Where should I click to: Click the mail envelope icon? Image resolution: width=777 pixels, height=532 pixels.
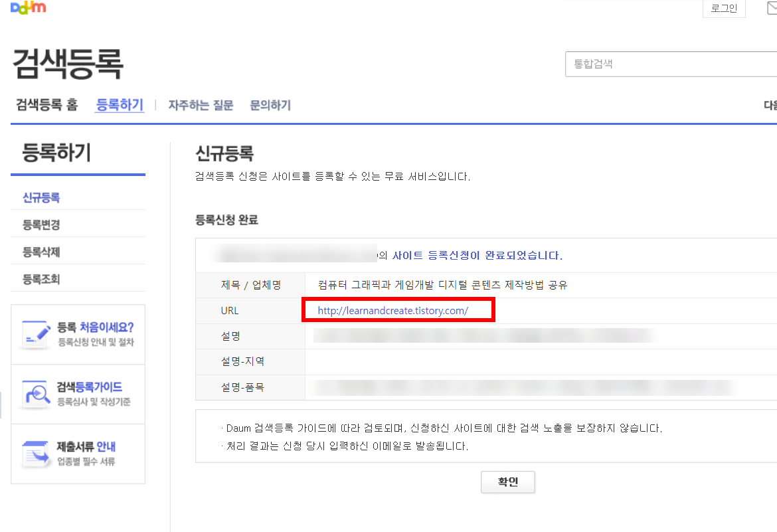(x=772, y=7)
